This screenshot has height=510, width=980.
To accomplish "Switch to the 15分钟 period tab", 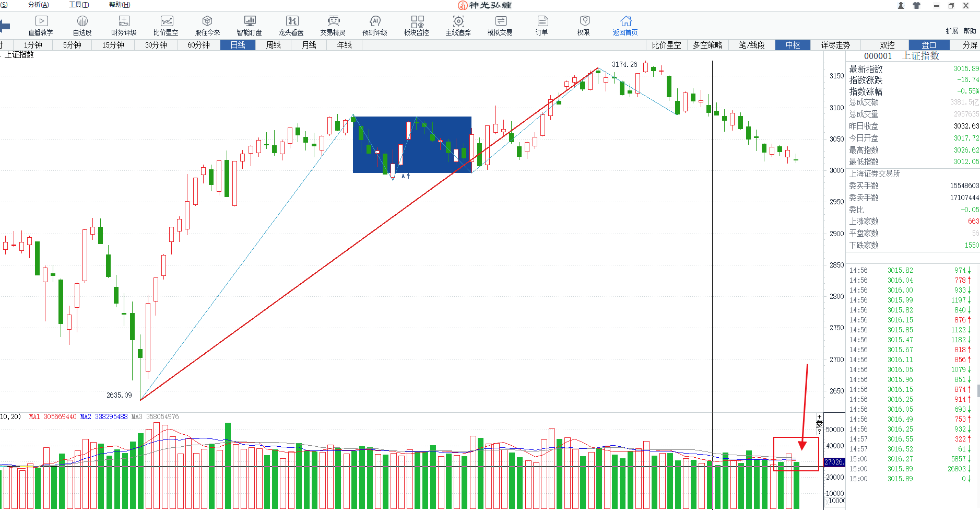I will [113, 45].
